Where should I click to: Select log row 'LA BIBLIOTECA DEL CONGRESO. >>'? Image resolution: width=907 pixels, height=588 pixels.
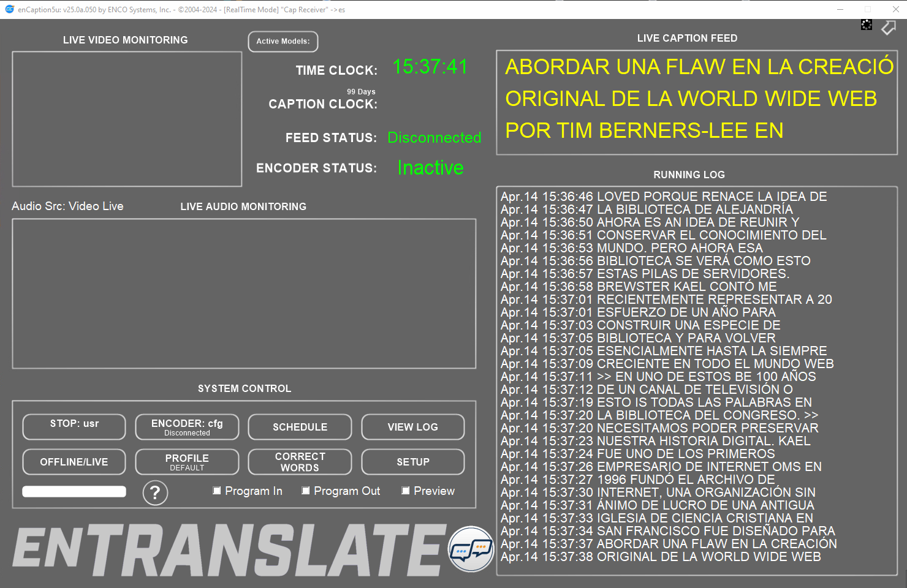(659, 415)
